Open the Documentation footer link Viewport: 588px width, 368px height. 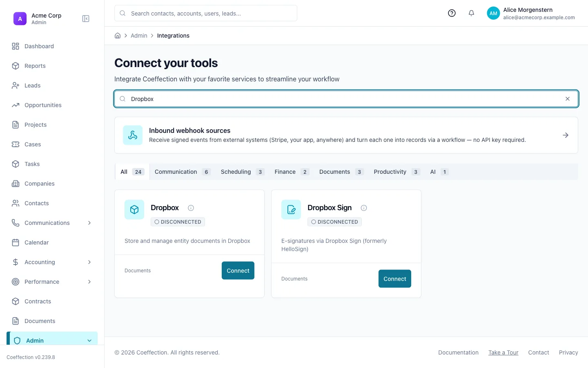click(x=459, y=352)
